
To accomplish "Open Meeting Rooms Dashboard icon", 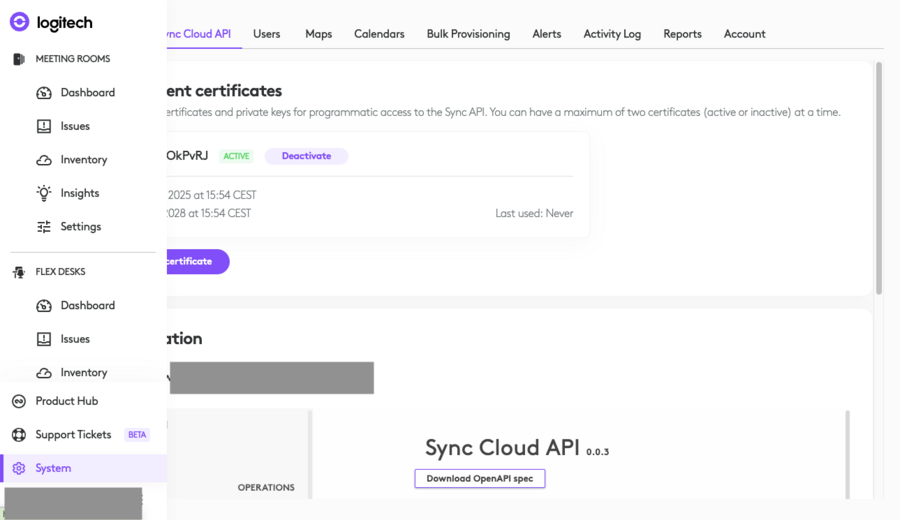I will [x=44, y=92].
